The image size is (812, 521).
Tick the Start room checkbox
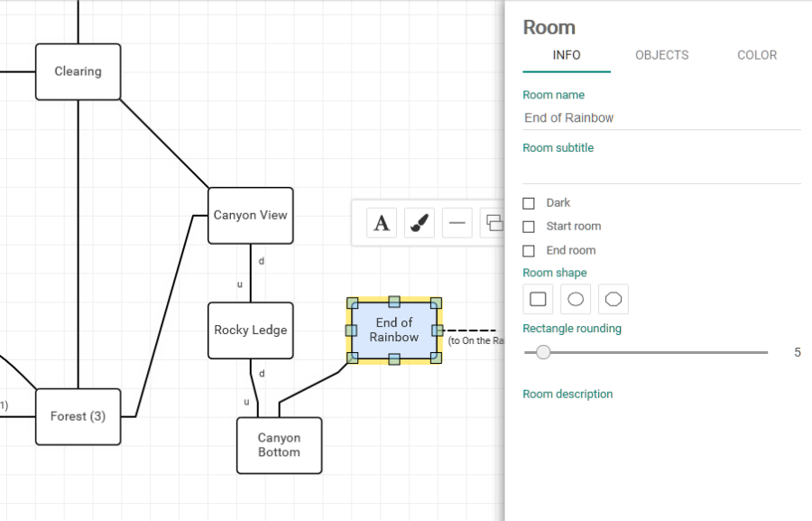[529, 227]
